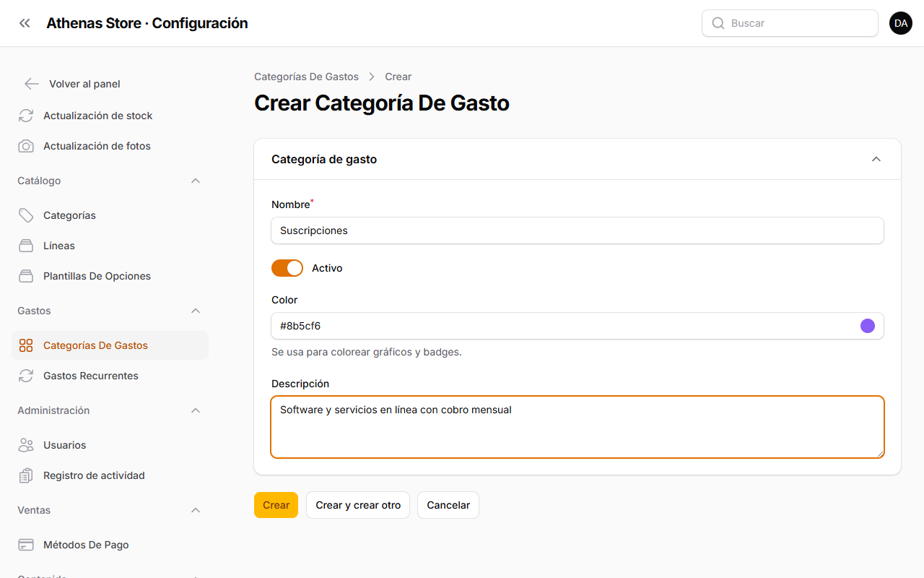
Task: Collapse the Administración sidebar group
Action: coord(196,410)
